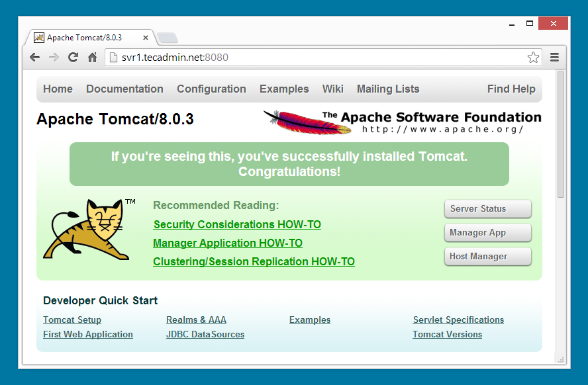Click the address bar URL field
Viewport: 588px width, 385px height.
click(318, 58)
